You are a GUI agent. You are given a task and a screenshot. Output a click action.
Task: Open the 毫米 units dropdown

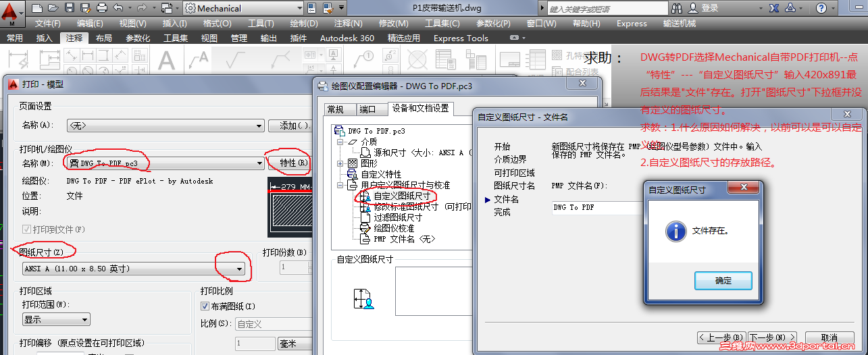point(295,344)
